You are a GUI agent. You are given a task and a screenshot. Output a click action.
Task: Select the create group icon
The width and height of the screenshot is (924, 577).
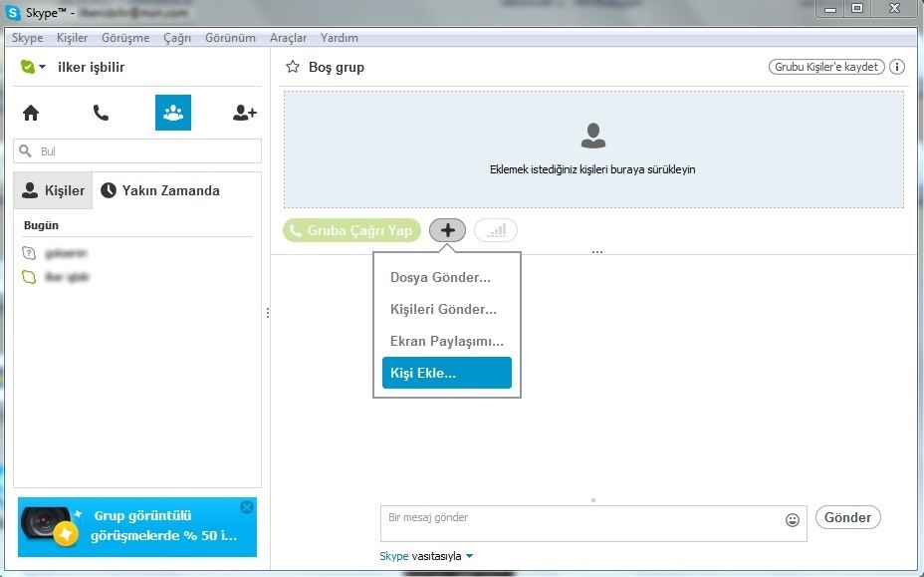tap(173, 113)
